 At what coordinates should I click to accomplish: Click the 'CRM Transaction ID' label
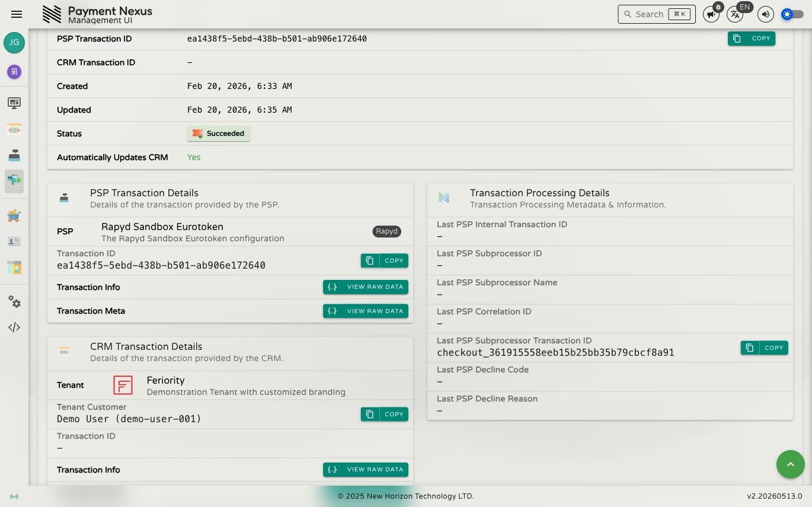(96, 62)
